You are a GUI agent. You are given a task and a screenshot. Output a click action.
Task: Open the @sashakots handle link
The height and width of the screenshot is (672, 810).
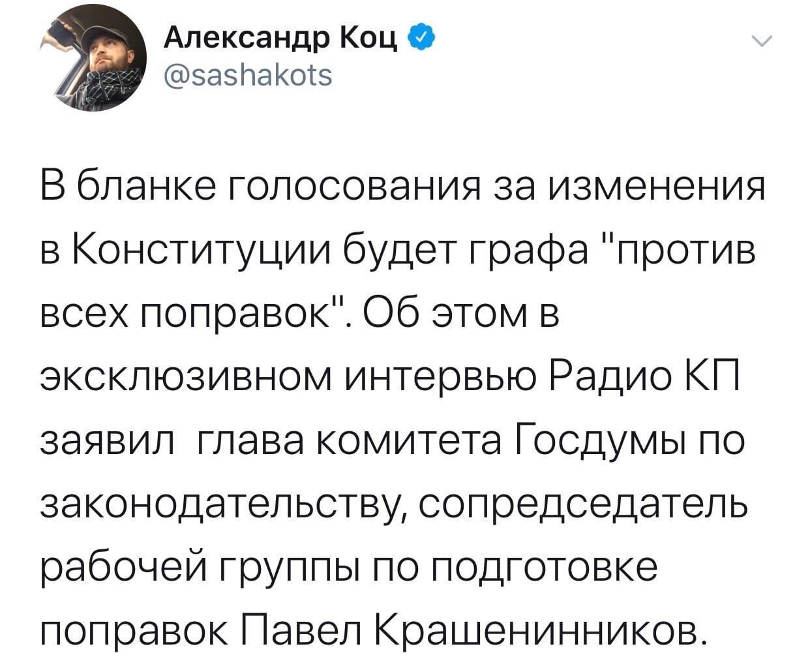click(x=247, y=76)
